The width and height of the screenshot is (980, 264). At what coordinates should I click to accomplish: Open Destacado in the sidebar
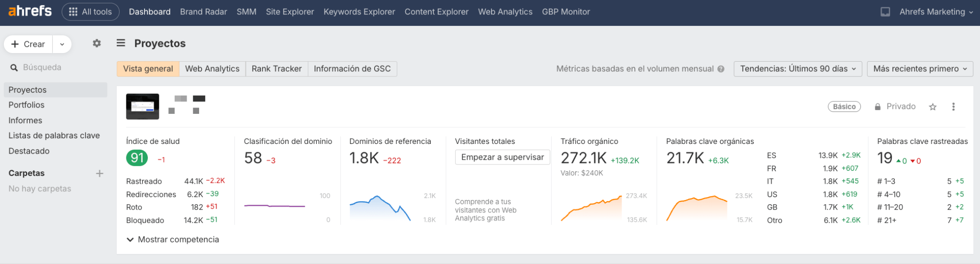29,151
